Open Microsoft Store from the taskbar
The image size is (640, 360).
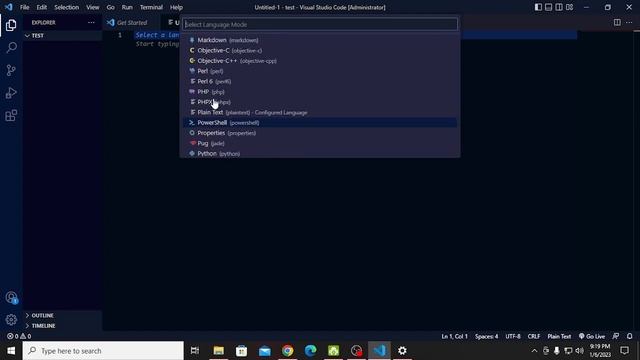pyautogui.click(x=241, y=351)
